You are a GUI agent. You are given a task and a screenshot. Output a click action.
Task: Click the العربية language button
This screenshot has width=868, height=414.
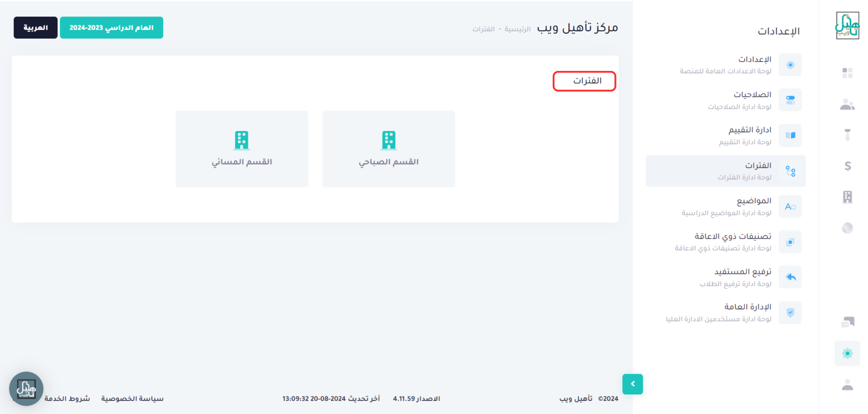click(x=36, y=28)
